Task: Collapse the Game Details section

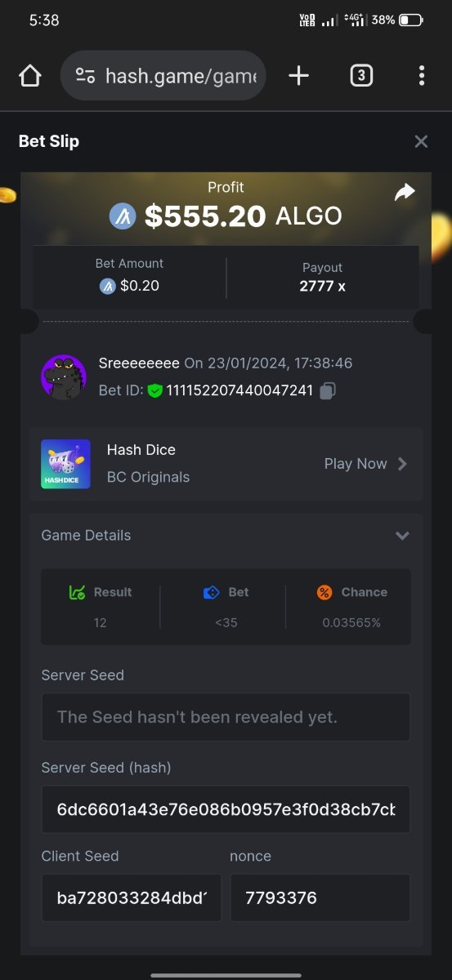Action: click(402, 536)
